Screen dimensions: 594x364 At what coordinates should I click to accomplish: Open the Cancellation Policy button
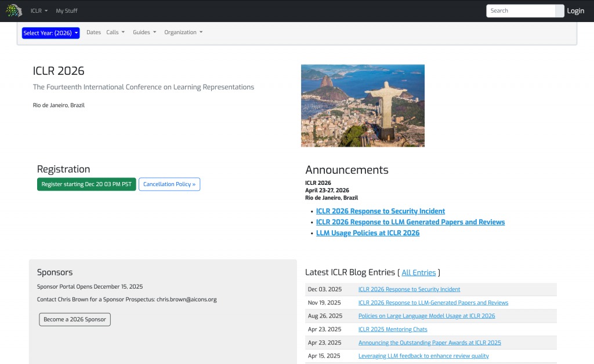[169, 184]
